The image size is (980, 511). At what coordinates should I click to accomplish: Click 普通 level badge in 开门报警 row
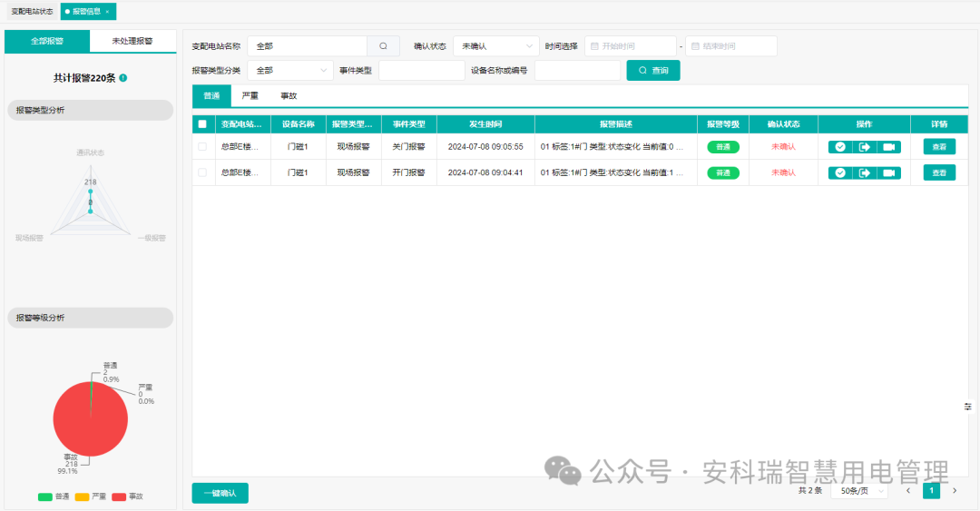click(x=723, y=172)
